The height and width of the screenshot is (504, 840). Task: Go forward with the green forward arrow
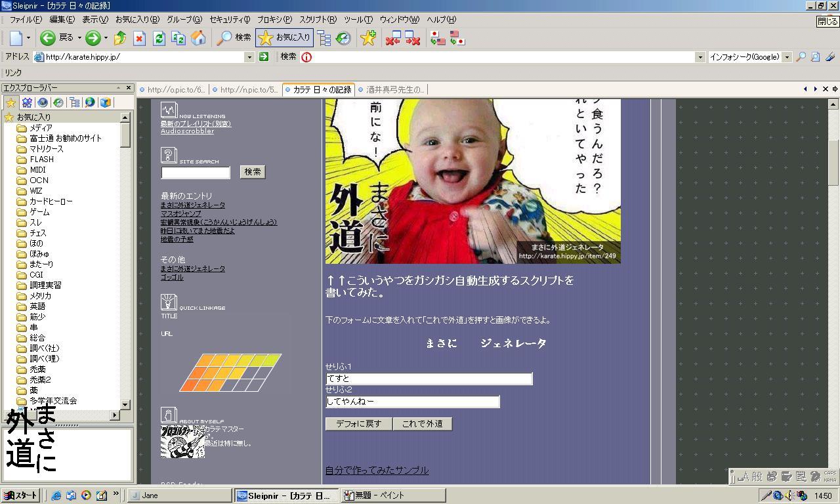point(93,38)
